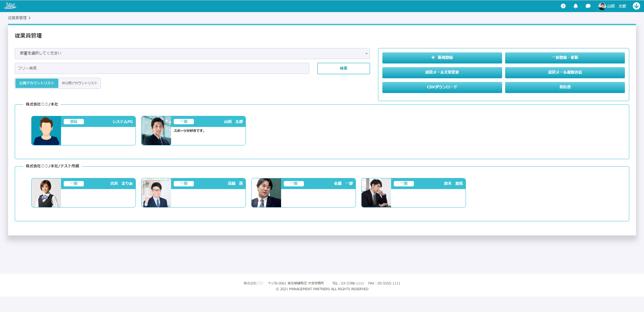Open the システムPG default avatar
The width and height of the screenshot is (644, 312).
pos(46,131)
